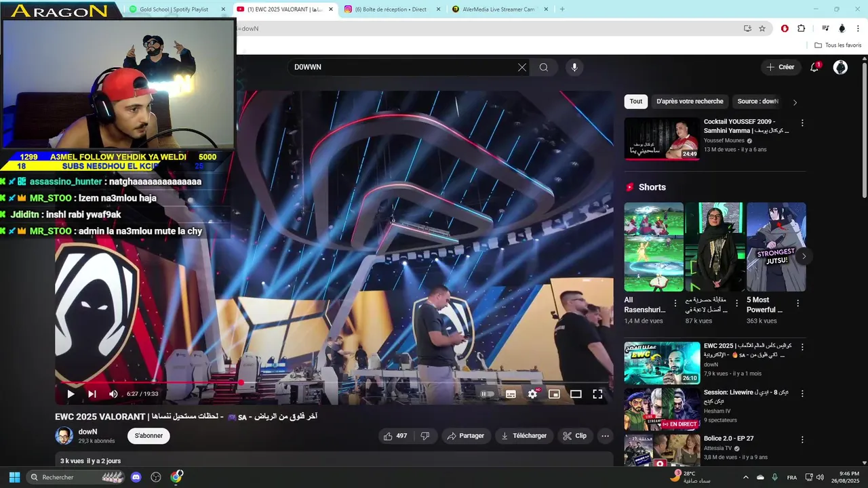Screen dimensions: 868x488
Task: Open options for Session: Livewire stream
Action: (x=802, y=393)
